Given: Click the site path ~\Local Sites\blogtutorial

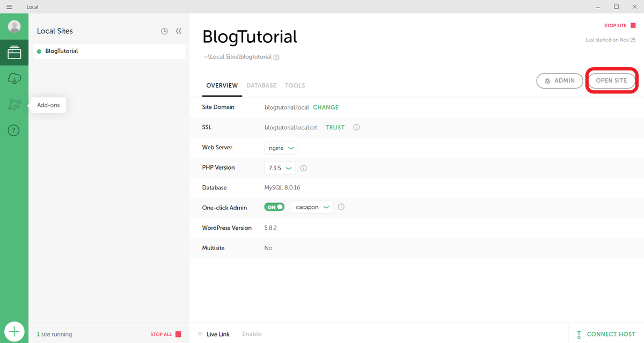Looking at the screenshot, I should pos(237,57).
